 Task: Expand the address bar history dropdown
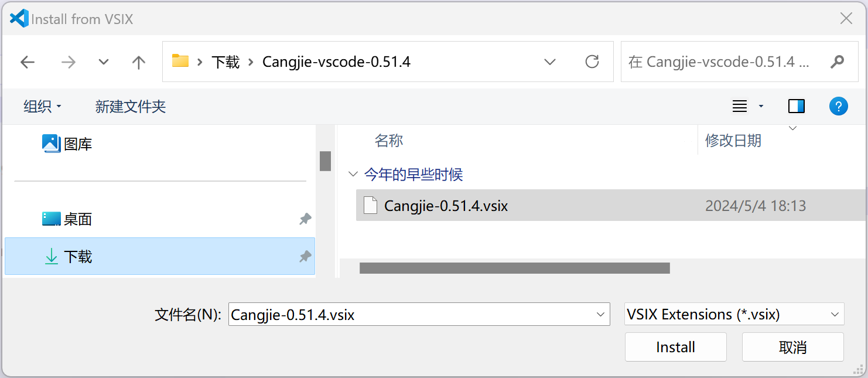[550, 62]
